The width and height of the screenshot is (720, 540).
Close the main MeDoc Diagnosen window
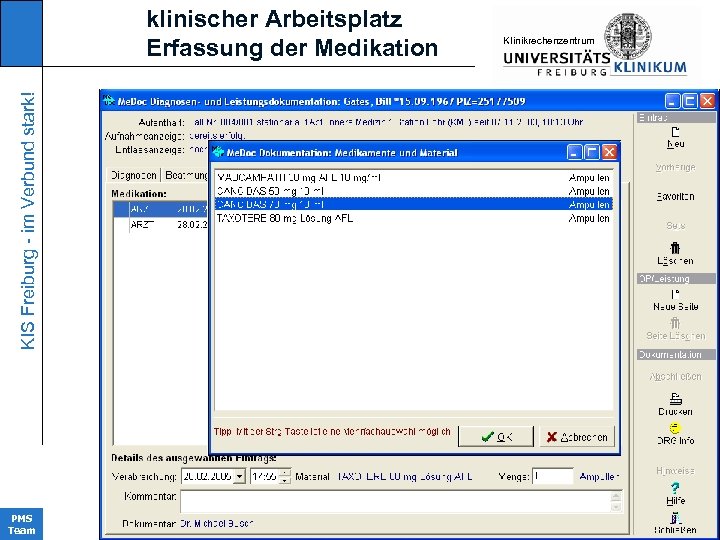[708, 101]
